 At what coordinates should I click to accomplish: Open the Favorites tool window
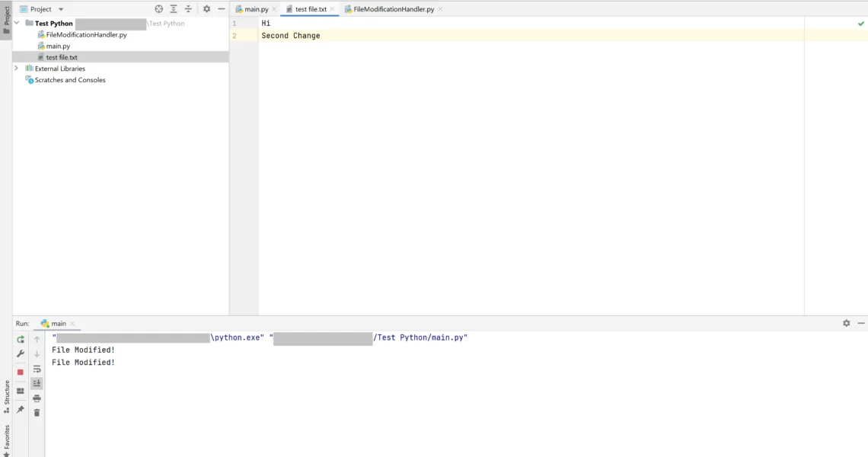pyautogui.click(x=6, y=439)
